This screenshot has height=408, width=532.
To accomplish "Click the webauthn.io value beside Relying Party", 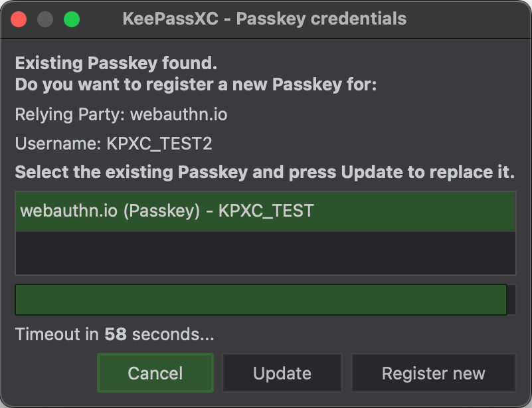I will (179, 114).
